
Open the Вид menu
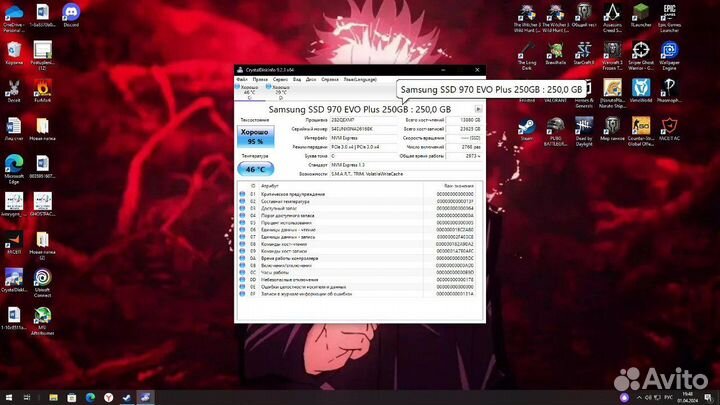click(x=297, y=79)
